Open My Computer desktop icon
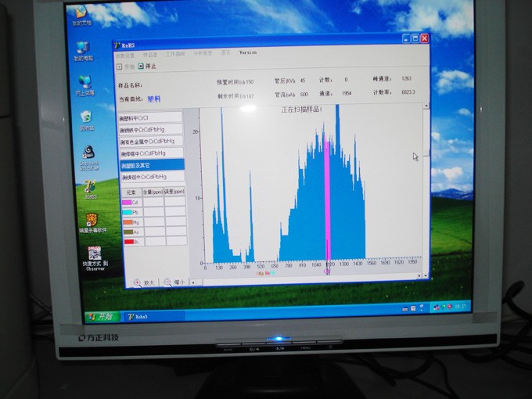The image size is (532, 399). coord(83,49)
